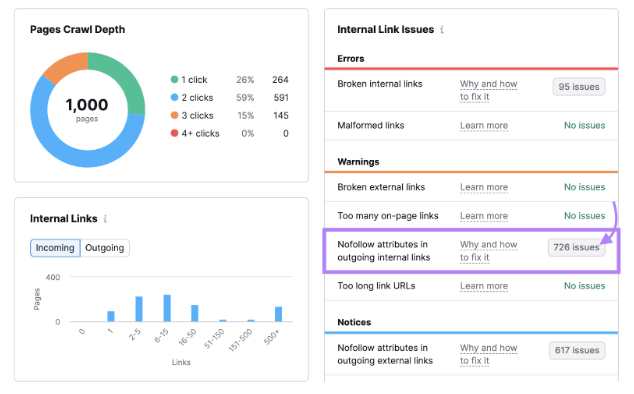Select the Notices section heading
This screenshot has height=394, width=634.
click(354, 322)
